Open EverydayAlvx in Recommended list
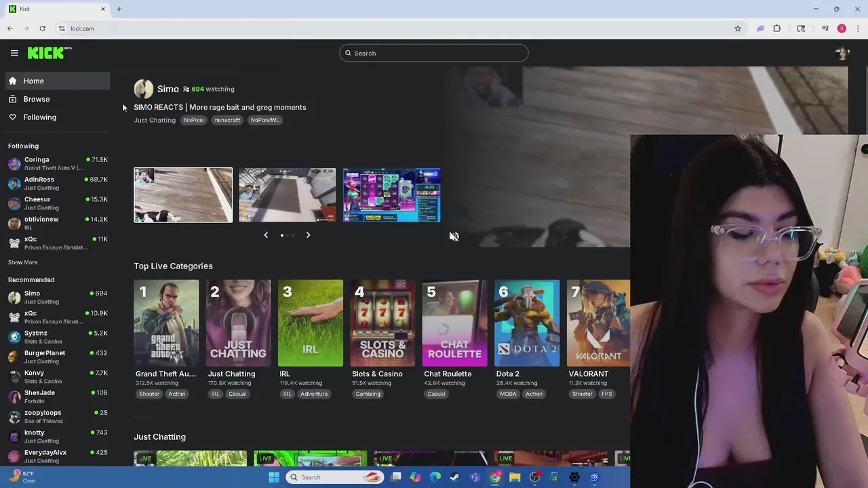Viewport: 868px width, 488px height. pyautogui.click(x=58, y=456)
